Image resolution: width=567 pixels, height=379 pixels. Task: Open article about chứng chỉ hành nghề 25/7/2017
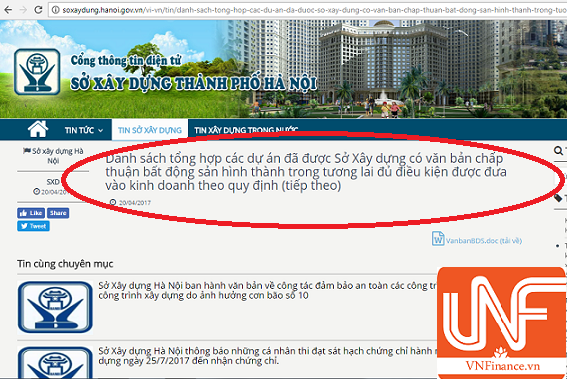tap(268, 356)
